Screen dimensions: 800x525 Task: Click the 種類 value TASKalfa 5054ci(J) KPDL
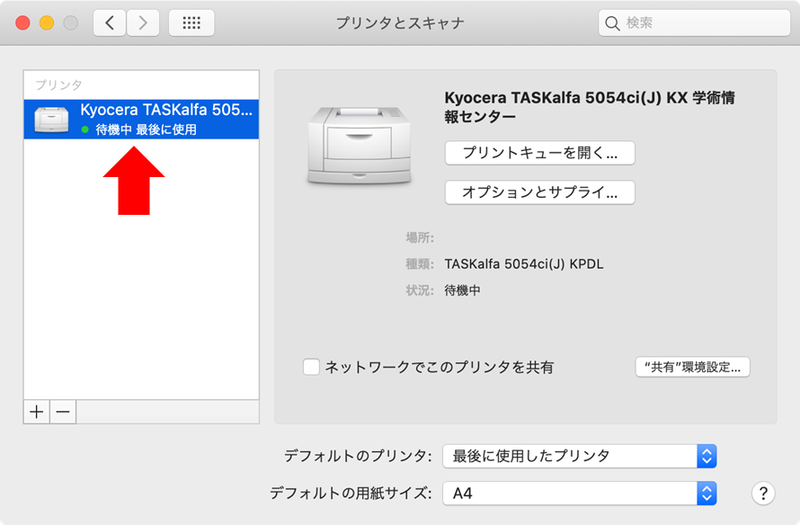(524, 264)
